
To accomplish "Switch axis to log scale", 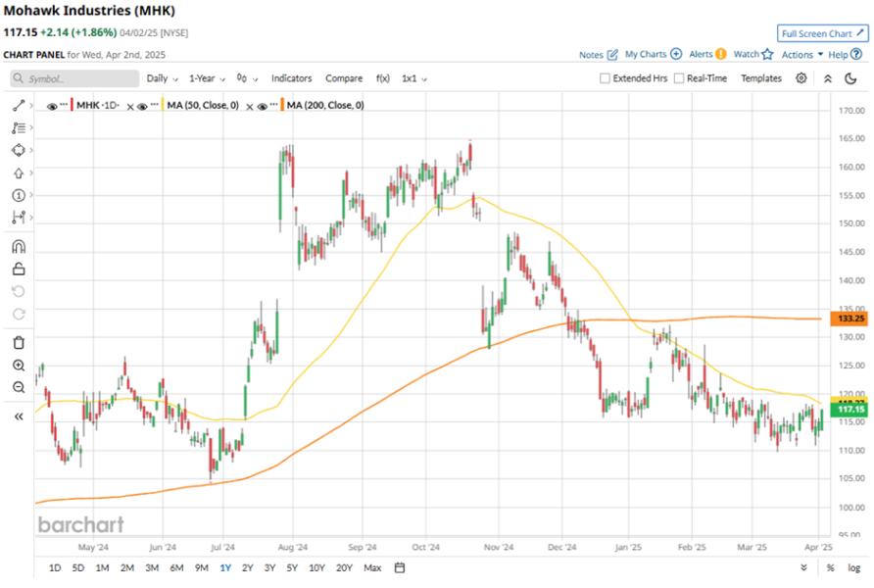I will 854,567.
